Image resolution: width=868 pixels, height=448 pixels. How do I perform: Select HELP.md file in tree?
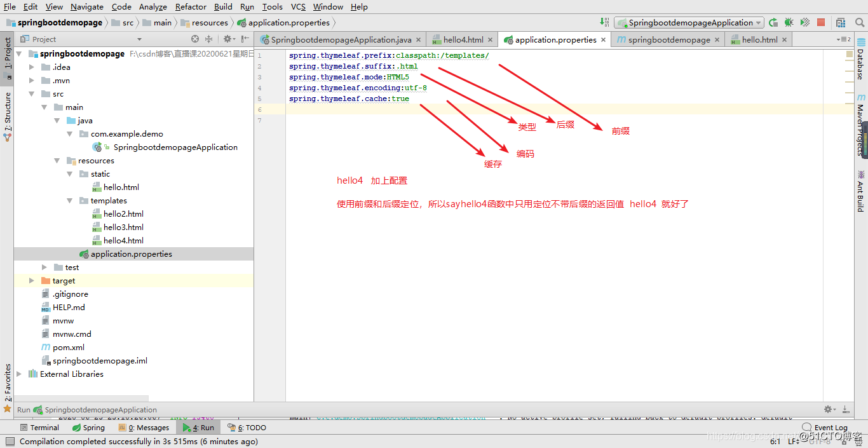69,307
